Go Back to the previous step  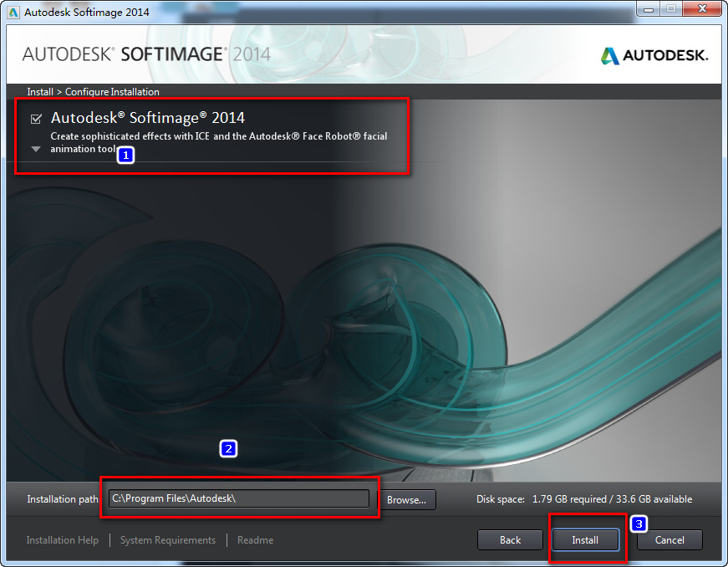pyautogui.click(x=510, y=540)
